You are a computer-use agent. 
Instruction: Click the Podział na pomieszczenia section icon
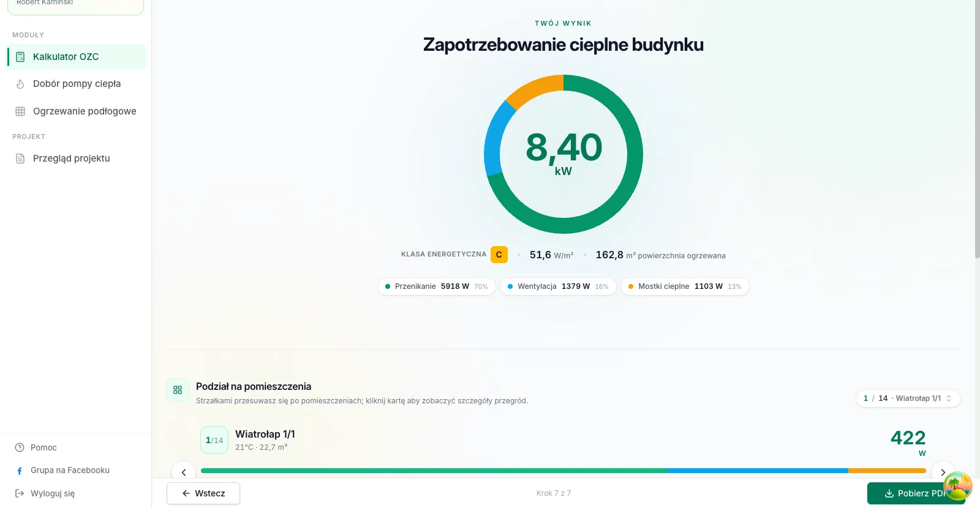coord(178,390)
